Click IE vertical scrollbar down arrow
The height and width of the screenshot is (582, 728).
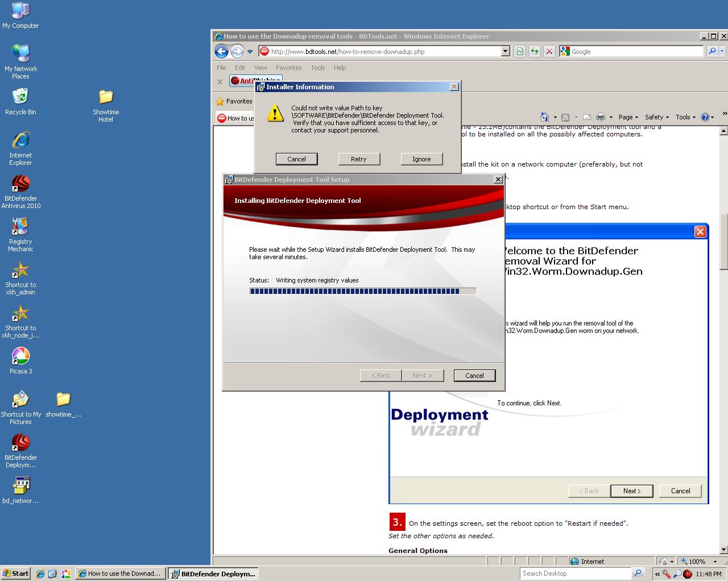723,550
